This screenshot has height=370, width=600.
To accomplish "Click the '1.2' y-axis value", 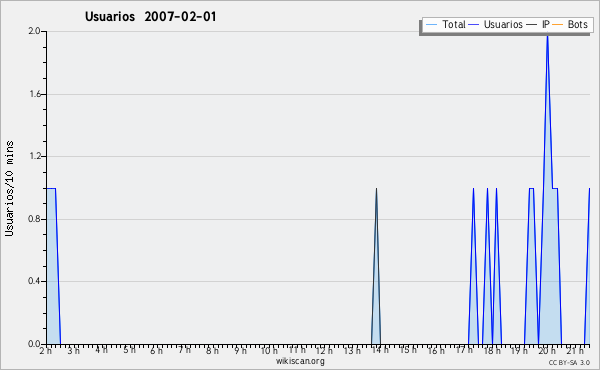I will coord(35,156).
